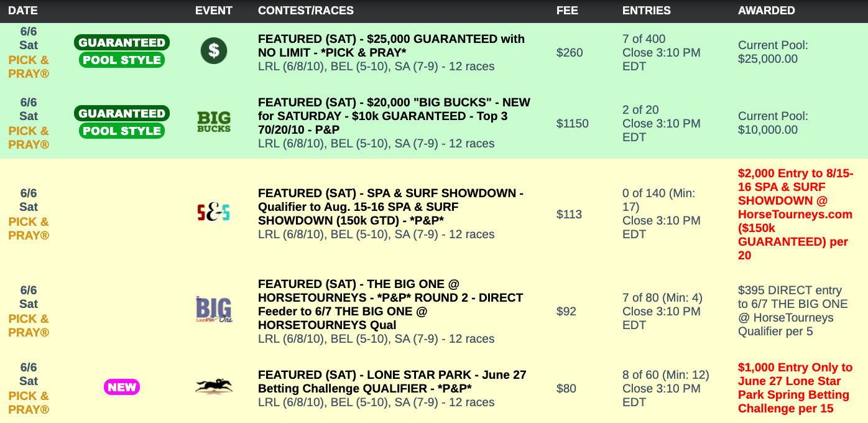Click the $1,000 Entry Only award text

[x=795, y=388]
